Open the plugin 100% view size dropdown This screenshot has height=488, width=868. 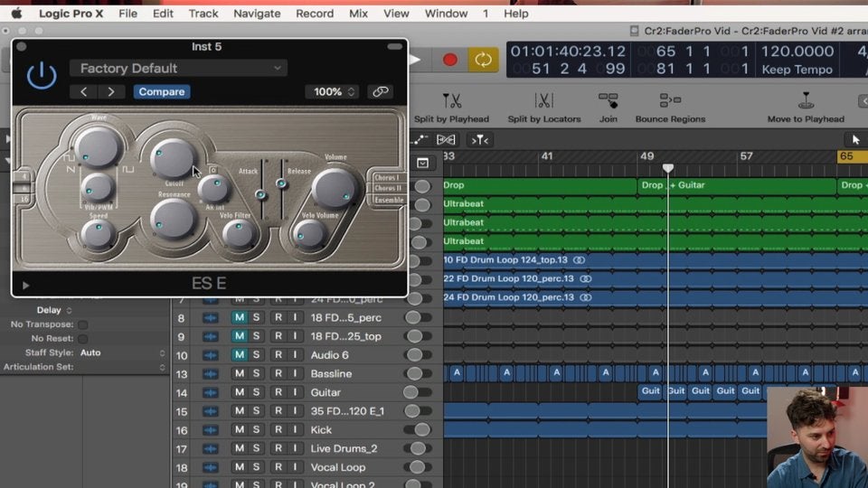coord(331,91)
